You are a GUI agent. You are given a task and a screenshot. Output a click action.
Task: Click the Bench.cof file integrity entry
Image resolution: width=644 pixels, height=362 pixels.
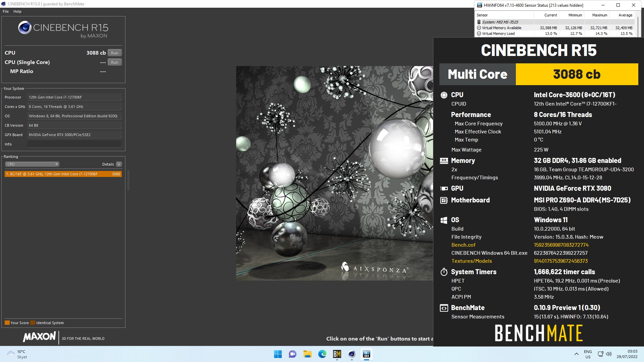(463, 245)
